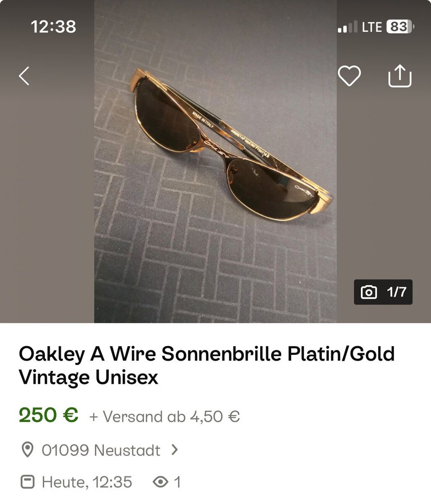The width and height of the screenshot is (431, 504).
Task: Tap the status bar clock 12:38
Action: coord(53,27)
